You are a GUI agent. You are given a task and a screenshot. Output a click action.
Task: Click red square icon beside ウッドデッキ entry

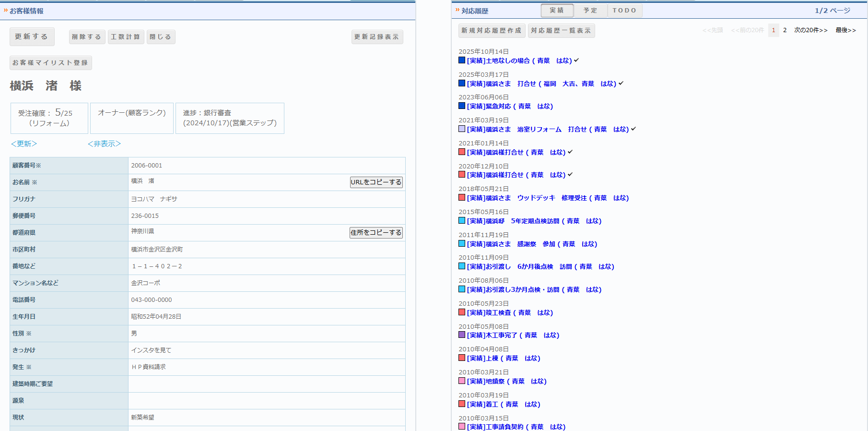click(x=462, y=197)
